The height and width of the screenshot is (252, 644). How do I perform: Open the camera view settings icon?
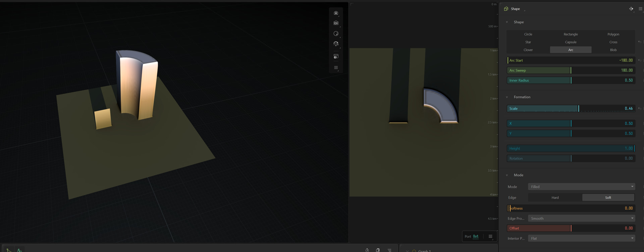[336, 23]
